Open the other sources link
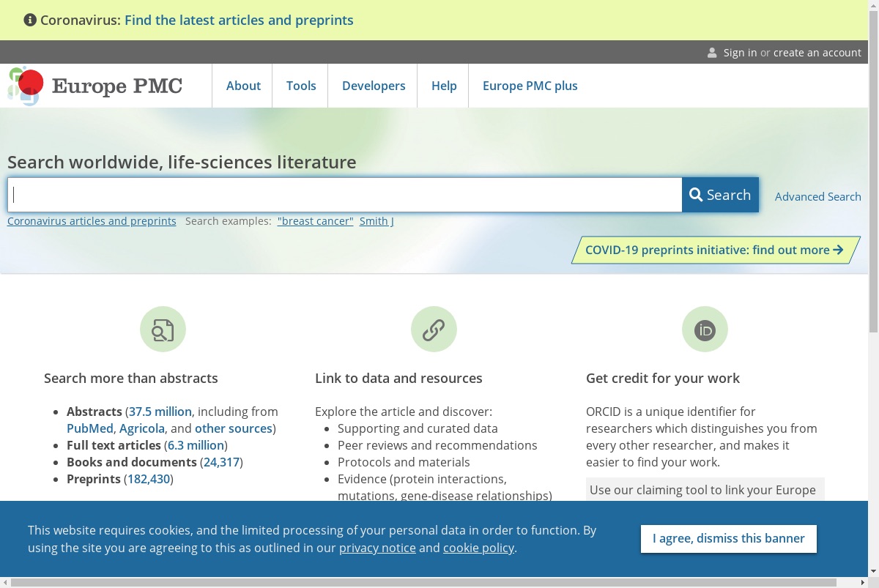This screenshot has width=879, height=588. click(234, 428)
